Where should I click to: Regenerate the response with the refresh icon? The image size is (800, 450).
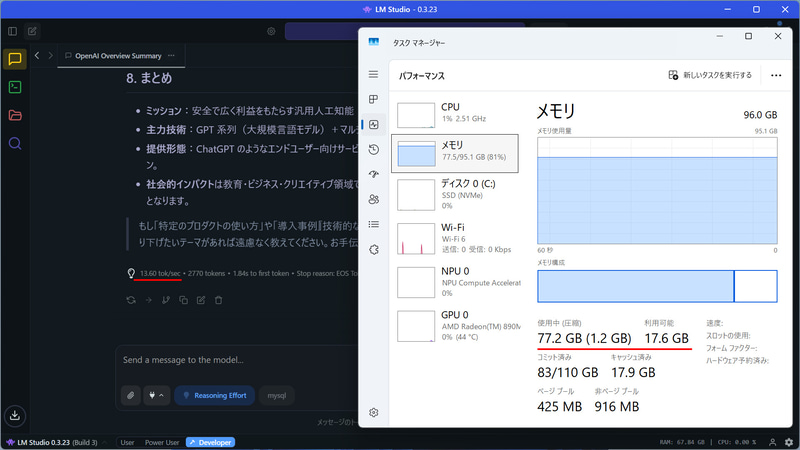pos(131,300)
